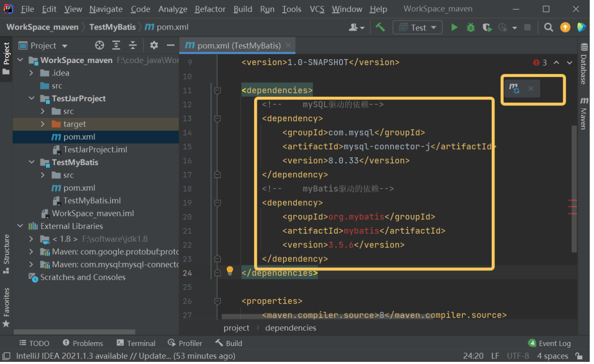The image size is (594, 364).
Task: Start debugging with the bug icon
Action: [x=470, y=27]
